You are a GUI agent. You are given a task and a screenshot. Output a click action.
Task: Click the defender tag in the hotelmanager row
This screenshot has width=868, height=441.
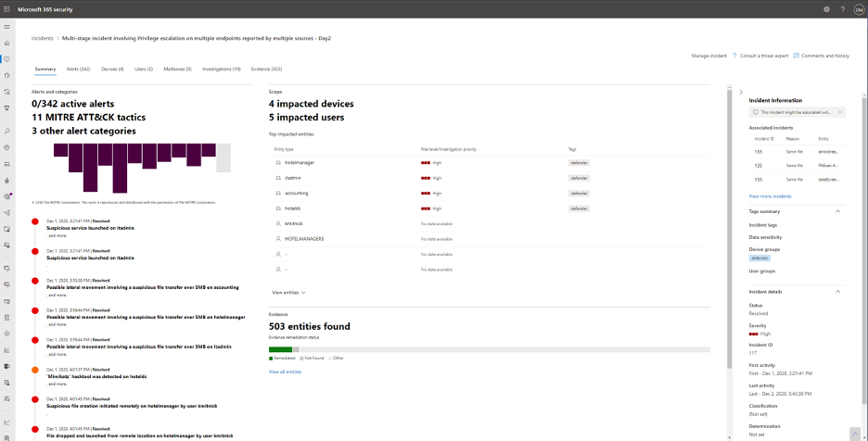pyautogui.click(x=579, y=163)
